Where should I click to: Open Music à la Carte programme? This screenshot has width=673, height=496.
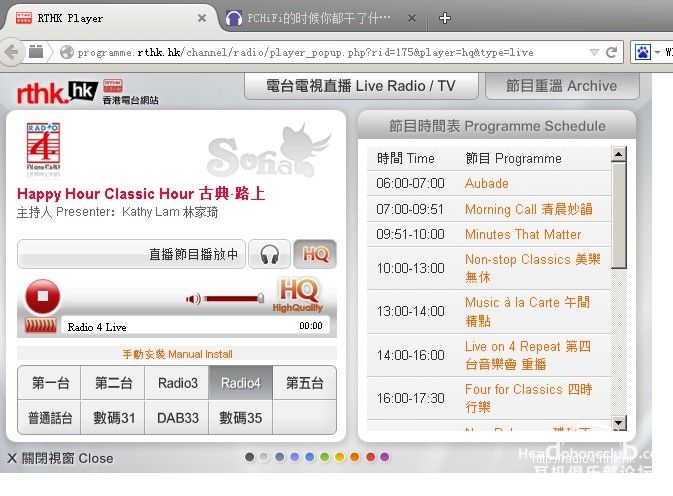(527, 311)
